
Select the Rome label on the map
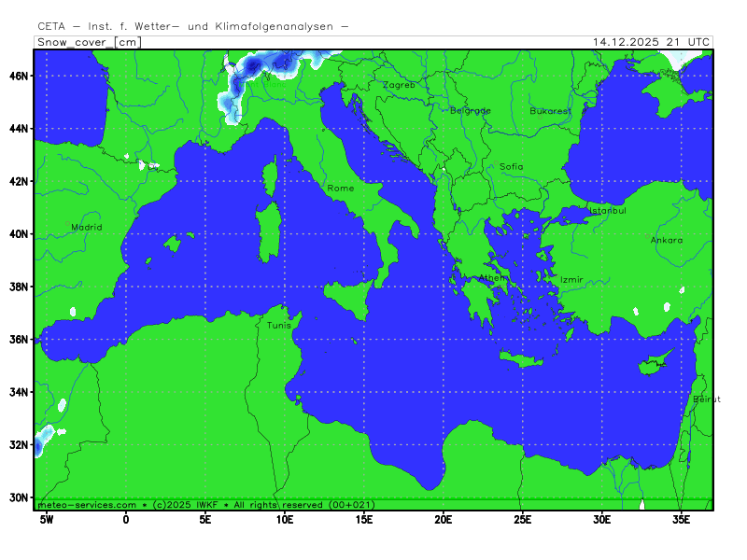click(x=341, y=189)
